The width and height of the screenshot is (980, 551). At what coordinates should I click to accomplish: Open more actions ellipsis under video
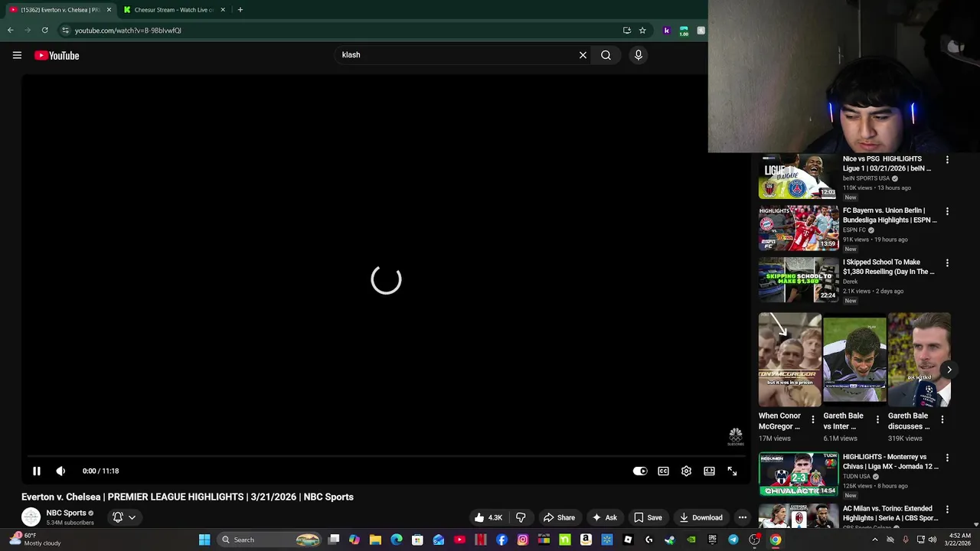click(x=742, y=517)
